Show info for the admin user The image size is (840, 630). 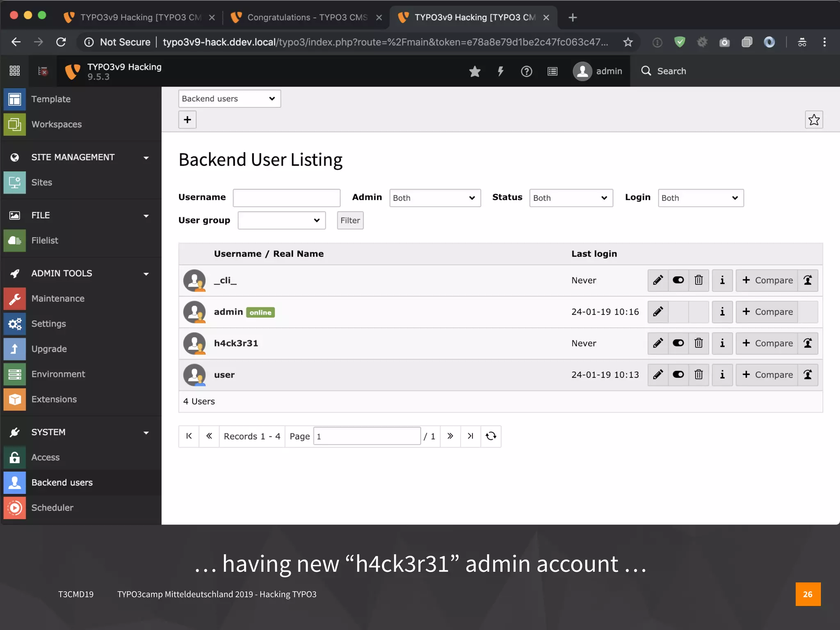tap(722, 312)
